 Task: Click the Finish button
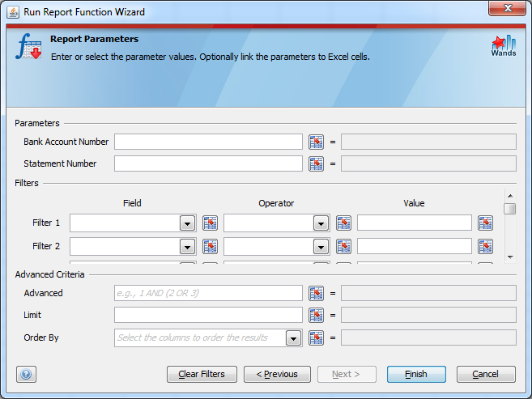point(416,374)
